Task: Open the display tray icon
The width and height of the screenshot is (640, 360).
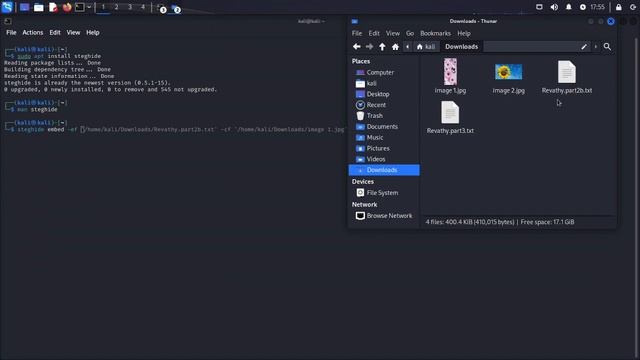Action: point(539,7)
